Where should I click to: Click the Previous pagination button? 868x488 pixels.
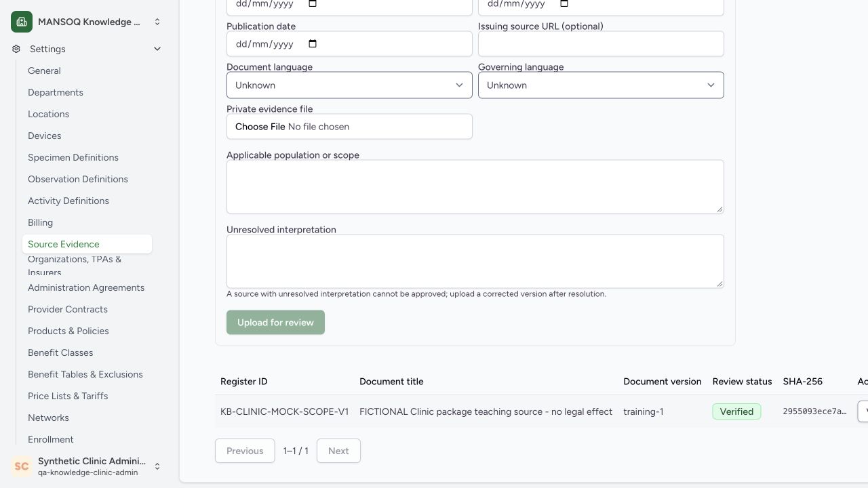[x=245, y=451]
